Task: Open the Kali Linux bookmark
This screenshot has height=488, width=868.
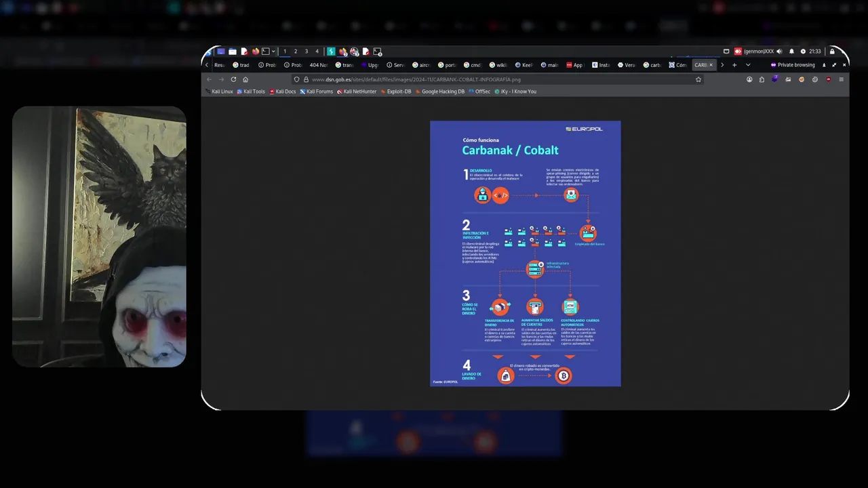Action: (219, 91)
